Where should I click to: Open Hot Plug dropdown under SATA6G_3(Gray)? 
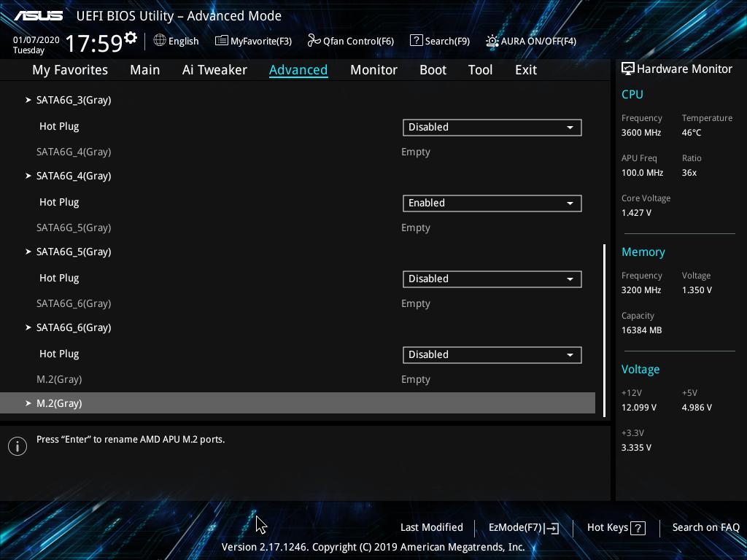(492, 127)
